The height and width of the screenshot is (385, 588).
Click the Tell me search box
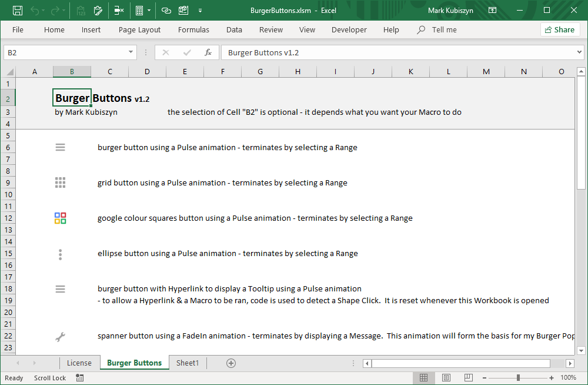coord(444,30)
